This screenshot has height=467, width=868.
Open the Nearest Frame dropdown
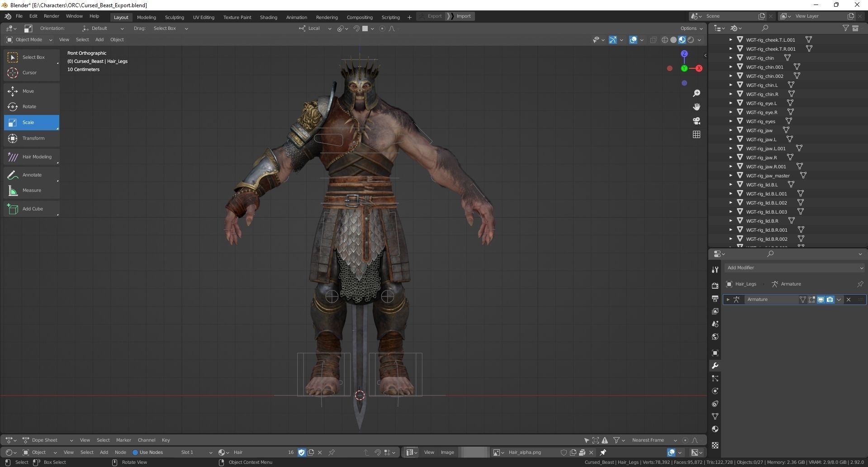point(654,440)
